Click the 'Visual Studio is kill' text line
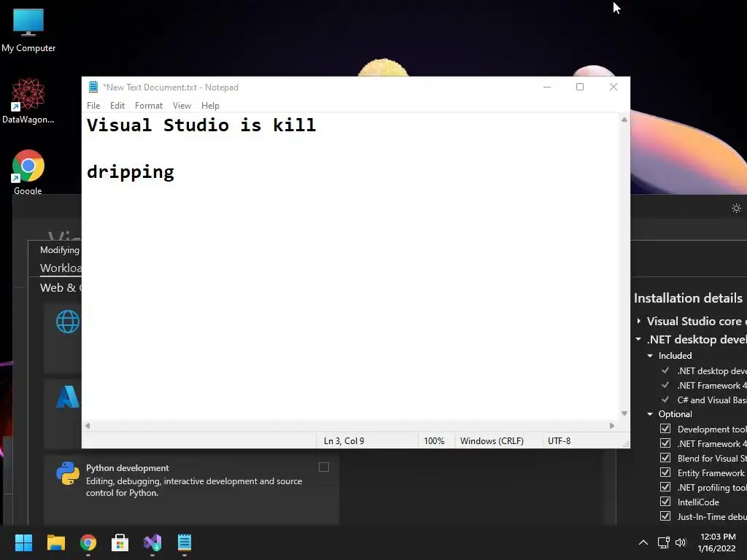Image resolution: width=747 pixels, height=560 pixels. coord(201,125)
